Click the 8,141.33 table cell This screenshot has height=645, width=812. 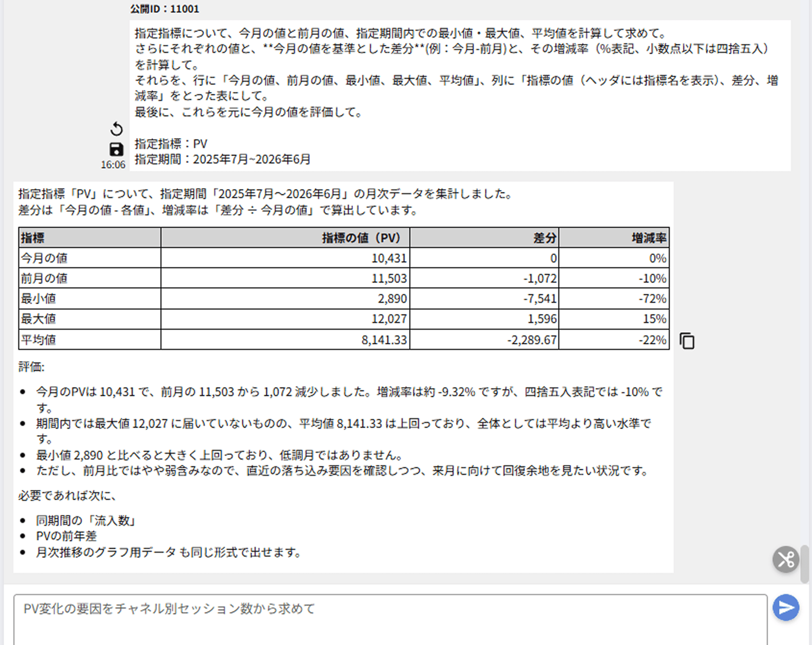285,340
